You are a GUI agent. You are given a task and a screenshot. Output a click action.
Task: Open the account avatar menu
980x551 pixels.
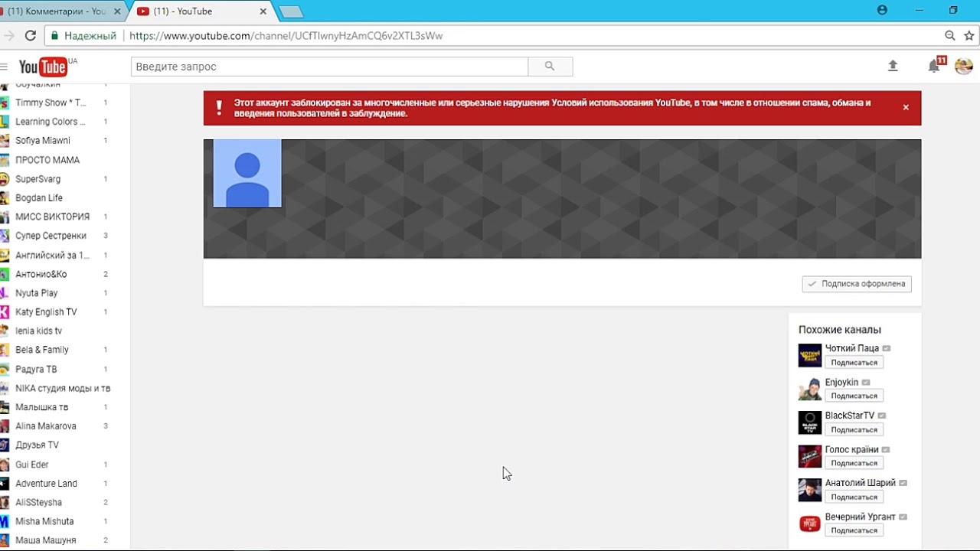pyautogui.click(x=963, y=67)
